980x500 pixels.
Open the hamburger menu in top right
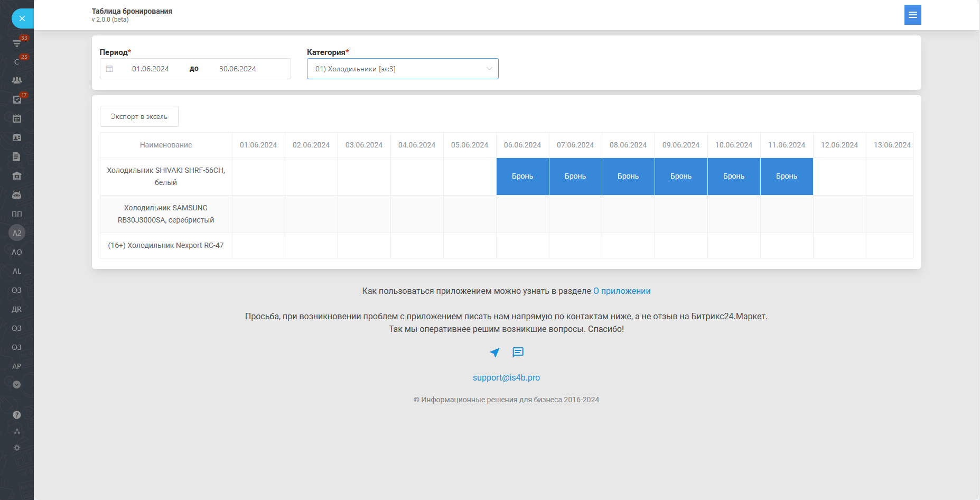(912, 15)
